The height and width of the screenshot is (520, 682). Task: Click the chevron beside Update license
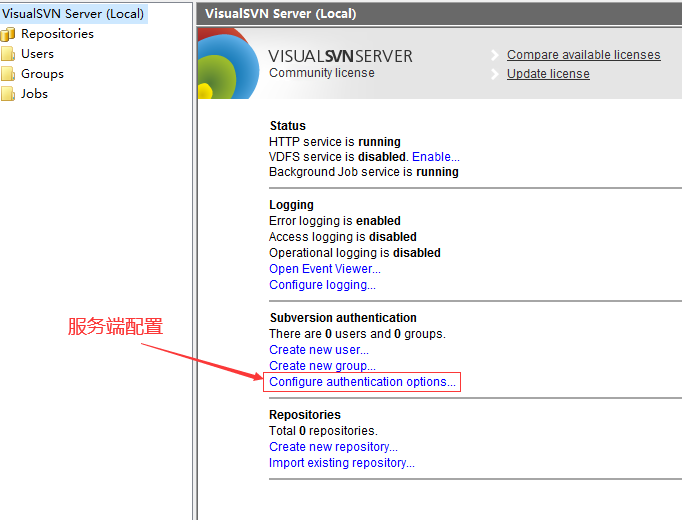pyautogui.click(x=495, y=74)
